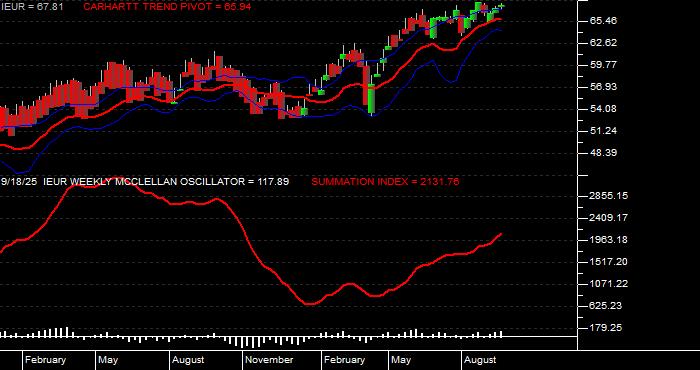Click the 1517.20 summation axis value
Screen dimensions: 700x370
click(608, 262)
